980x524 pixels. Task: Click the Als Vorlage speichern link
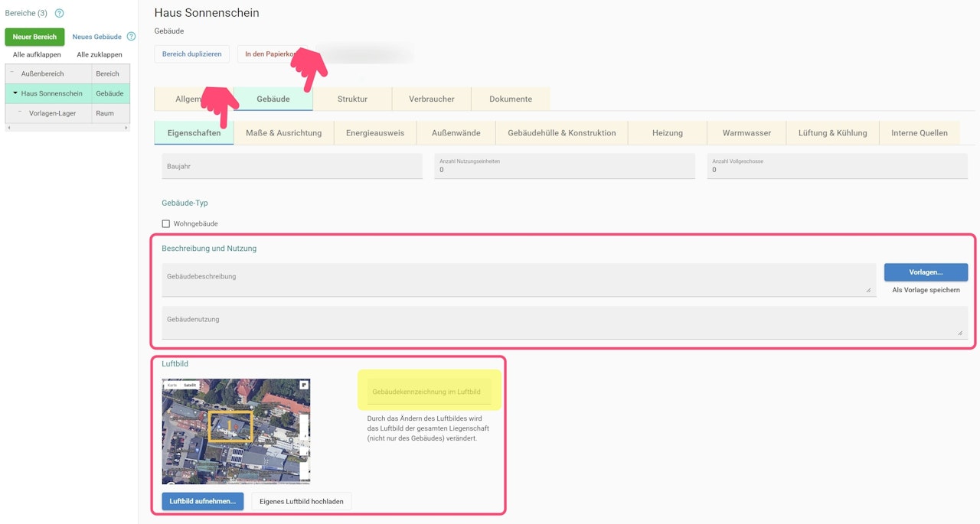point(926,290)
